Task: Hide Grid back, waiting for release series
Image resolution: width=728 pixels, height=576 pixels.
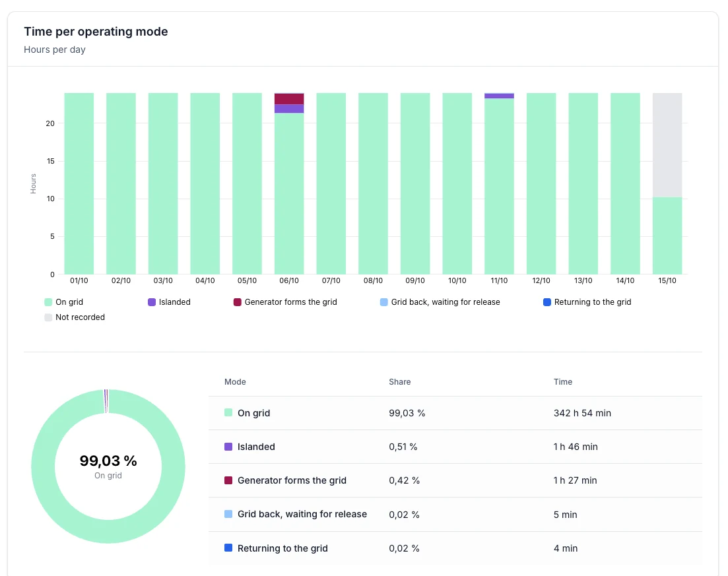Action: click(440, 302)
